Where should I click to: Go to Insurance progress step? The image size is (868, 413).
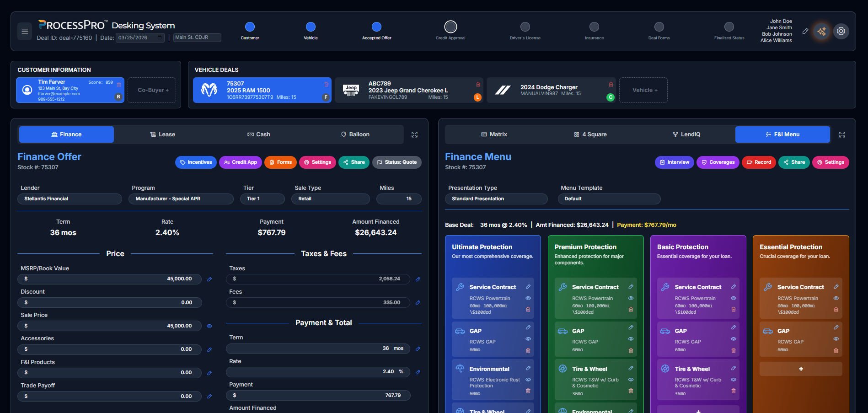(x=594, y=27)
